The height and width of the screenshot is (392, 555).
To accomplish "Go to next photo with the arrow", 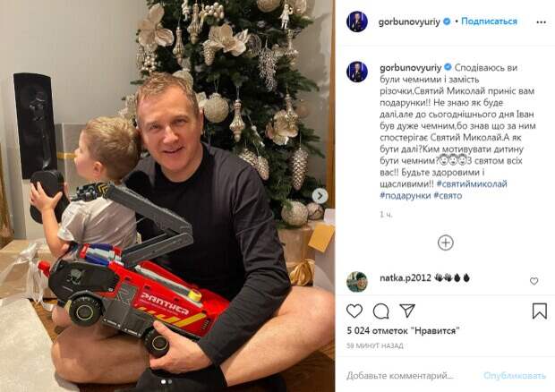I will click(320, 196).
